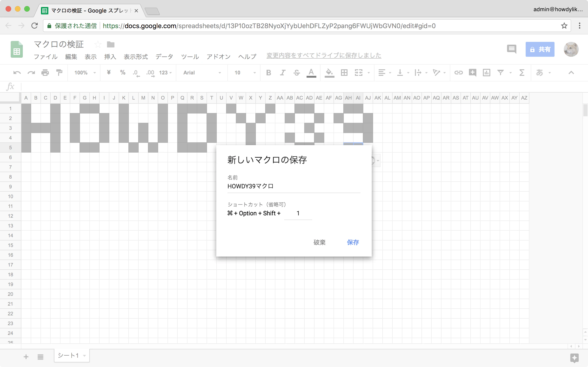Open the zoom 100% dropdown

point(85,73)
